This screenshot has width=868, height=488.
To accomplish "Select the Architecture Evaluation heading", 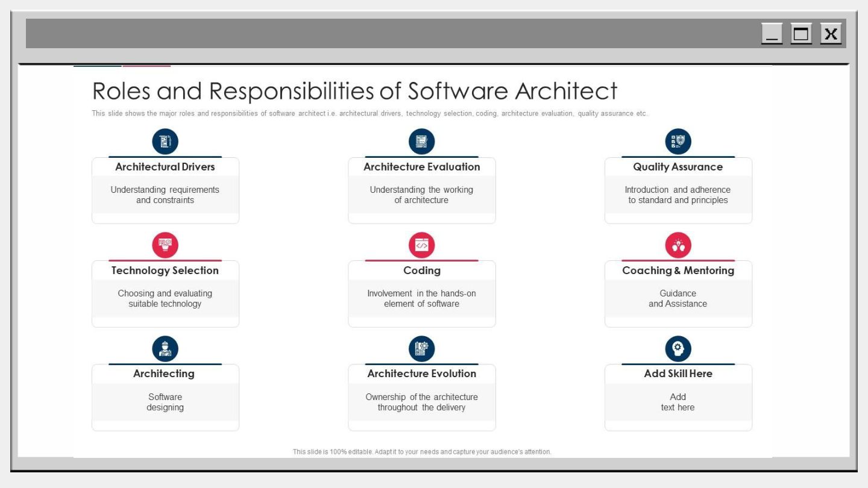I will point(422,167).
